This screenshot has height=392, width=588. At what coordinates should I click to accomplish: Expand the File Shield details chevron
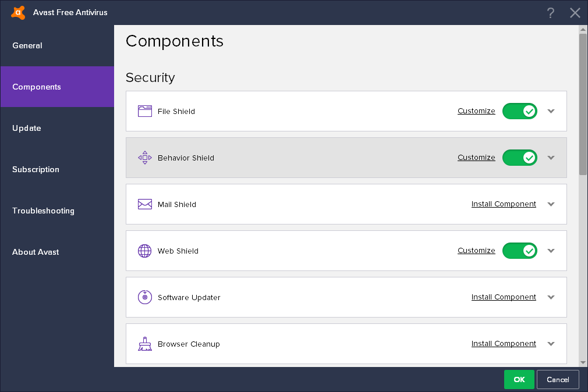[551, 111]
